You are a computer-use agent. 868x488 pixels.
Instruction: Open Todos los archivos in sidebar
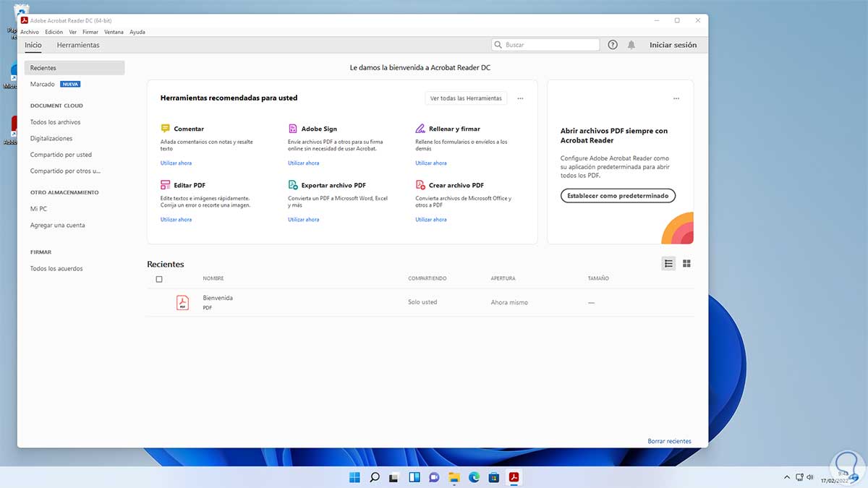point(56,122)
